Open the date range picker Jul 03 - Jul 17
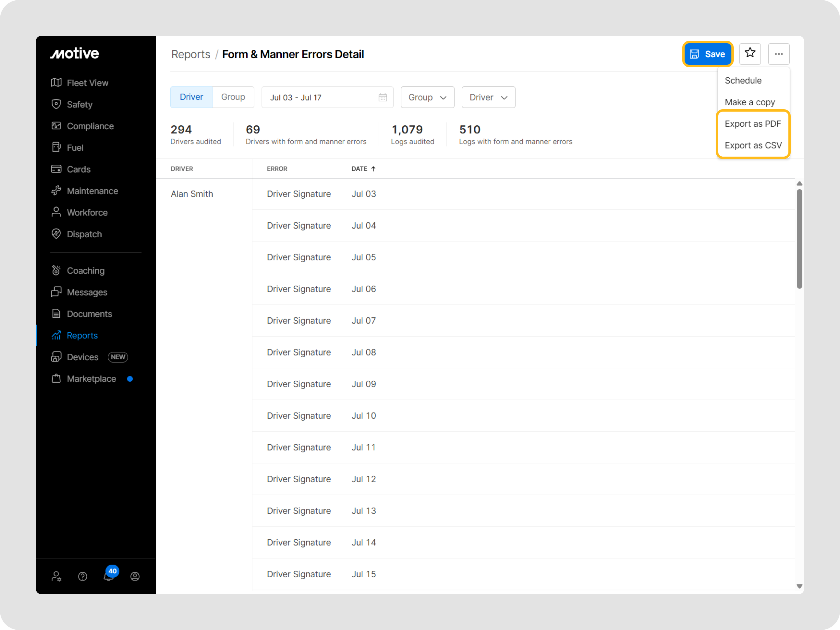 point(327,97)
